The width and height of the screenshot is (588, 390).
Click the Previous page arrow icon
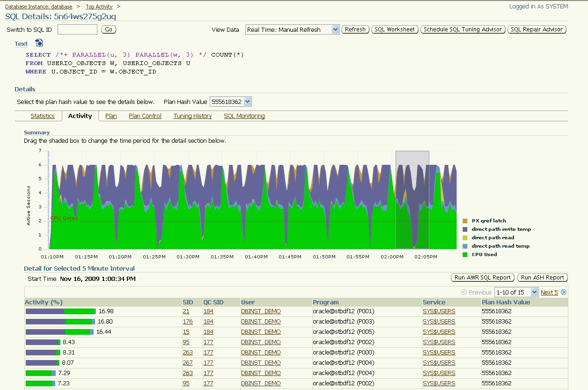464,292
